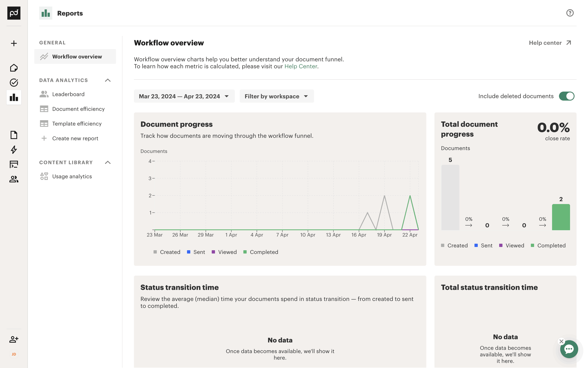
Task: Open the forms/catalog icon in sidebar
Action: (x=14, y=164)
